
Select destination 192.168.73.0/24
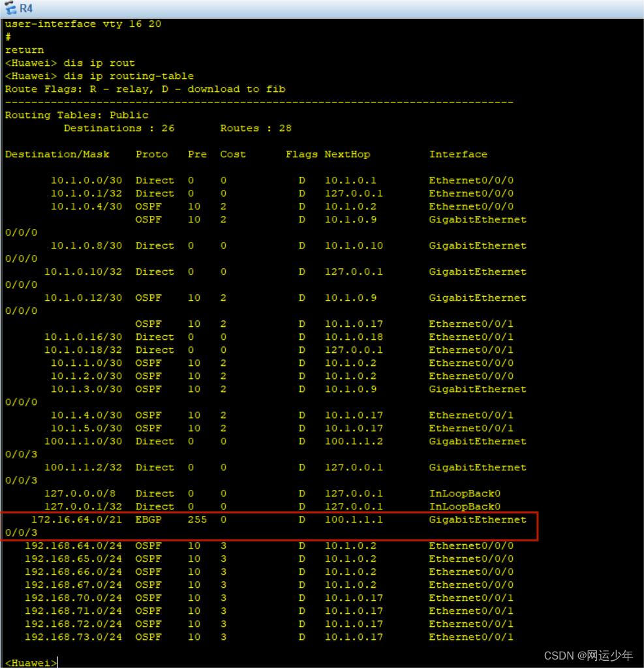click(73, 637)
